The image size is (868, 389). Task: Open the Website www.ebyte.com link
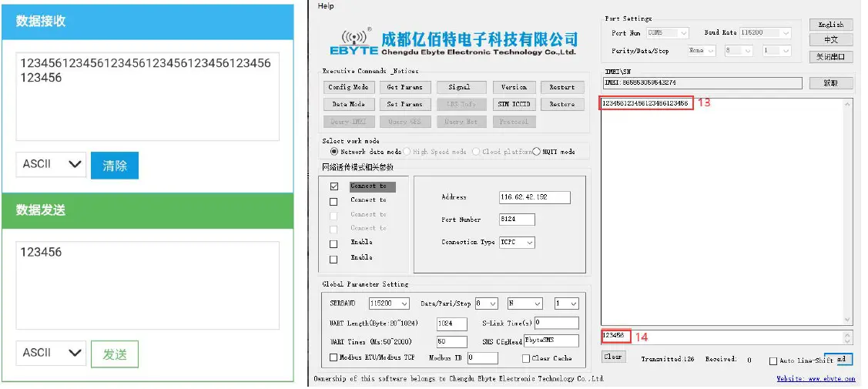point(816,378)
